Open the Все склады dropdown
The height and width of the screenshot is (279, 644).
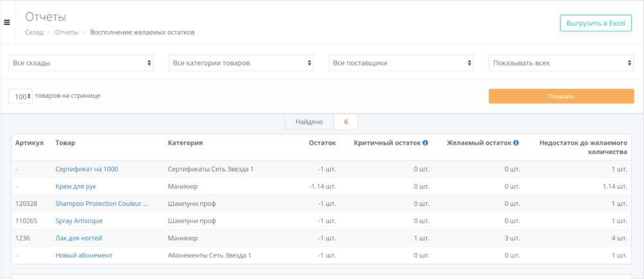81,63
